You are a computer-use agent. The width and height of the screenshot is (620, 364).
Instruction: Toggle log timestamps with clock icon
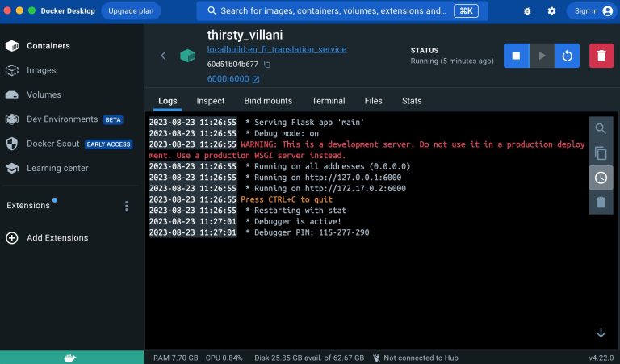click(601, 178)
